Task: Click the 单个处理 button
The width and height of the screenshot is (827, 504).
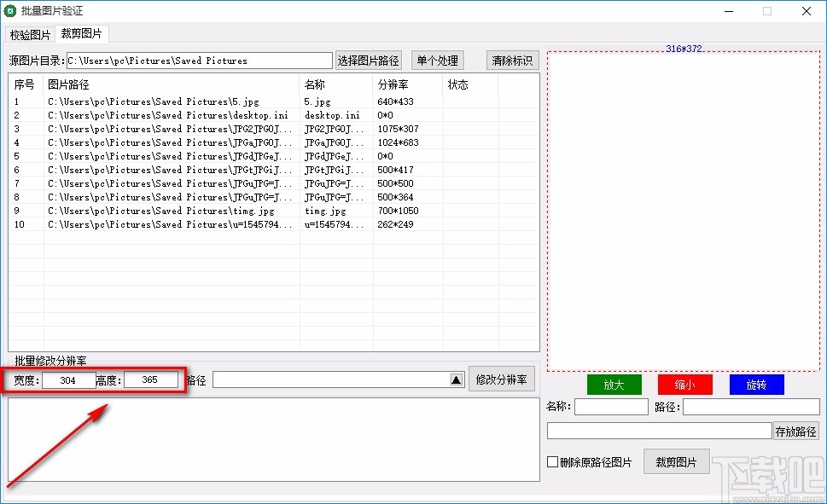Action: 437,61
